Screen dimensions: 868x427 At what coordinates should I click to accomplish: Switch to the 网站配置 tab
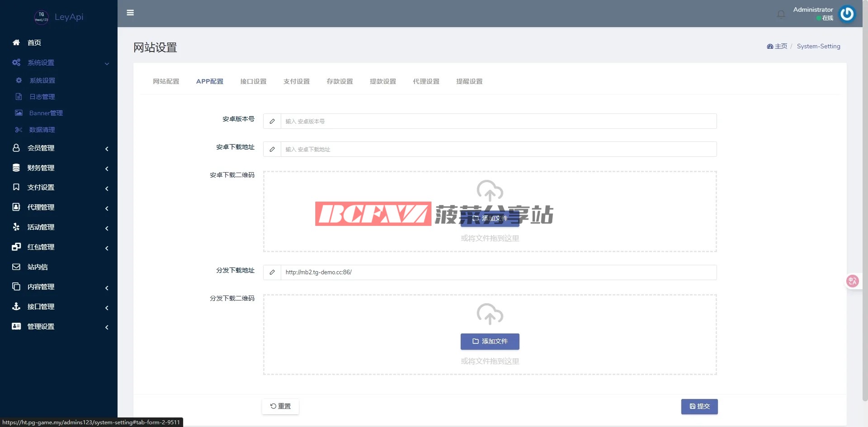(166, 81)
